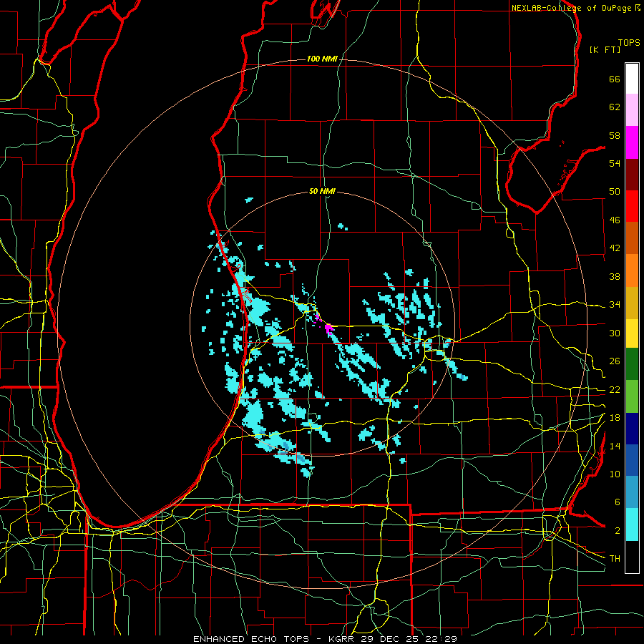
Task: Select the cyan legend swatch
Action: [632, 525]
